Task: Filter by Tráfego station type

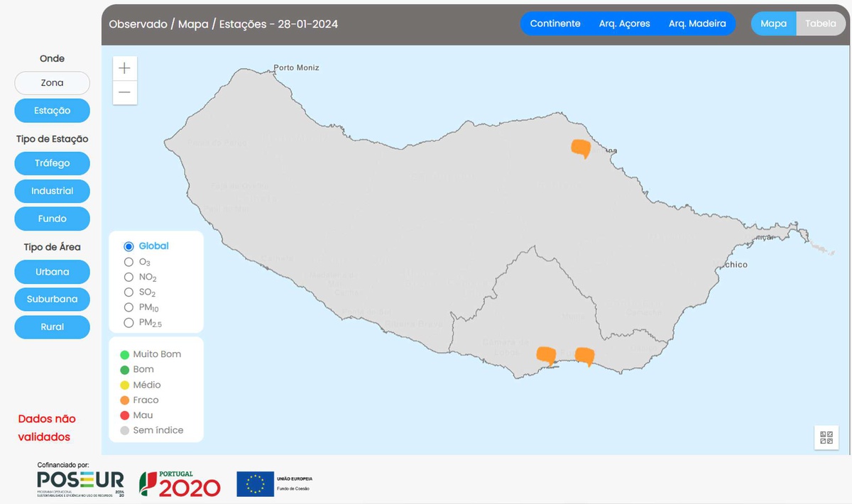Action: point(52,163)
